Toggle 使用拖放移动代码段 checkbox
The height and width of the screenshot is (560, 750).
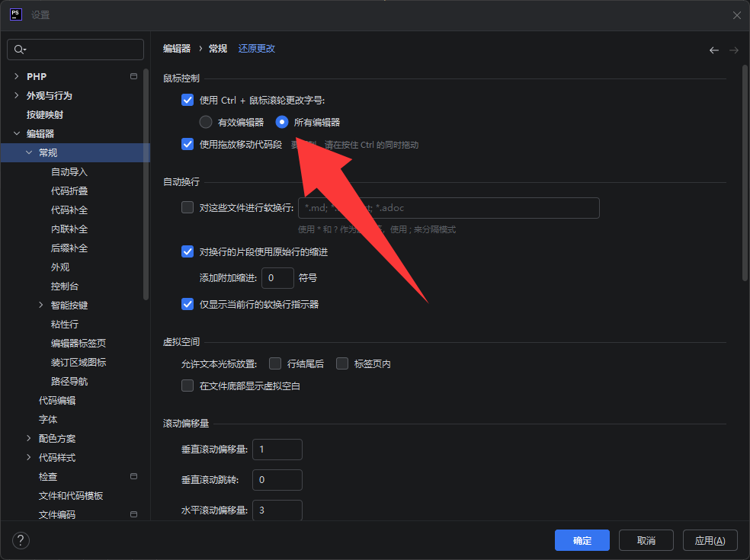pyautogui.click(x=187, y=144)
